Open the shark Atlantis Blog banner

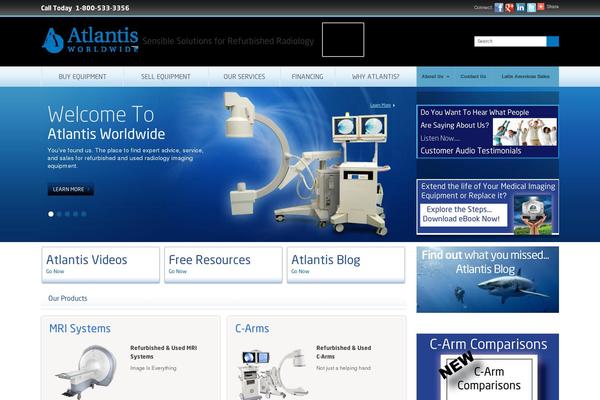(488, 279)
